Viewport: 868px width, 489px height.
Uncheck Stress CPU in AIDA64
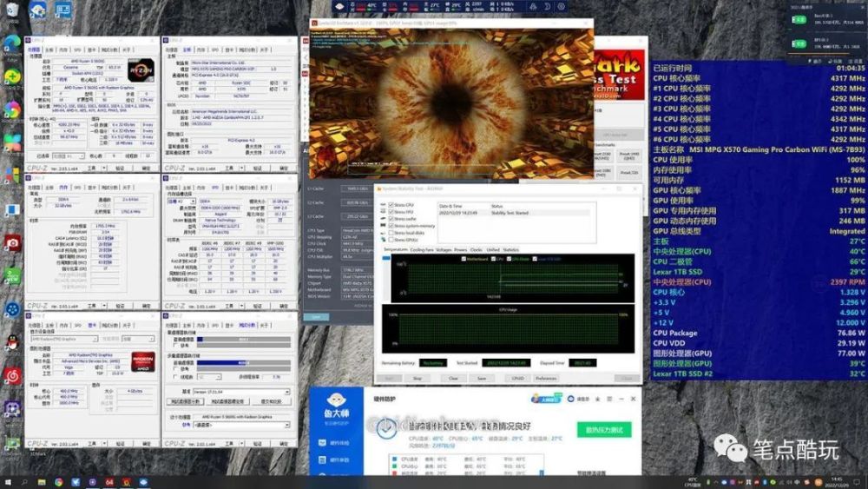pos(391,205)
